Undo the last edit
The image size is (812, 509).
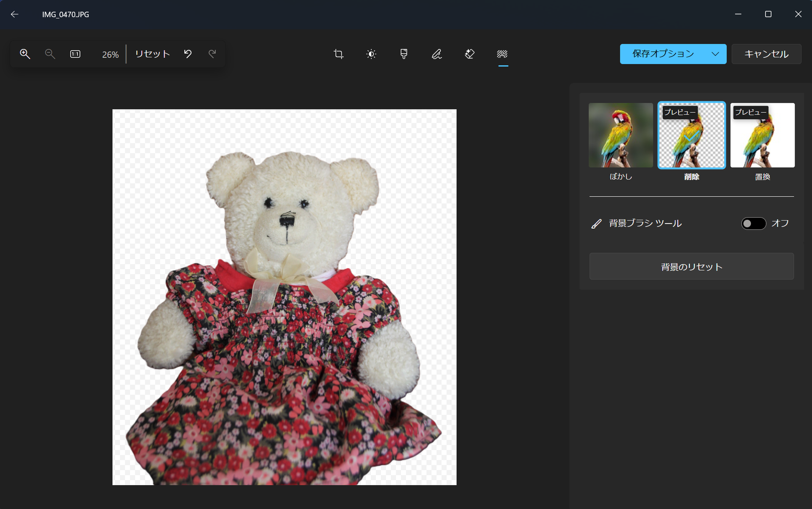click(188, 54)
